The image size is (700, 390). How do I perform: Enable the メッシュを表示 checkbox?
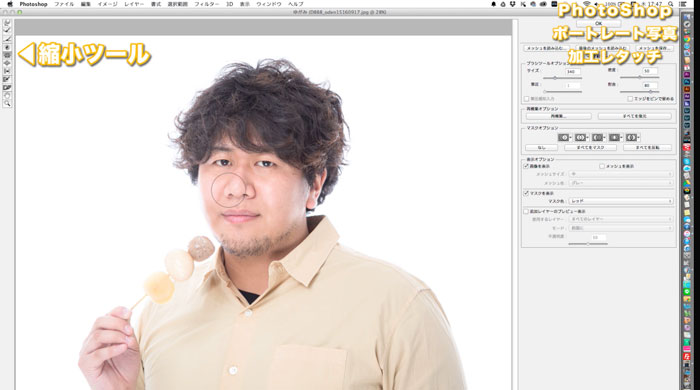pos(602,166)
